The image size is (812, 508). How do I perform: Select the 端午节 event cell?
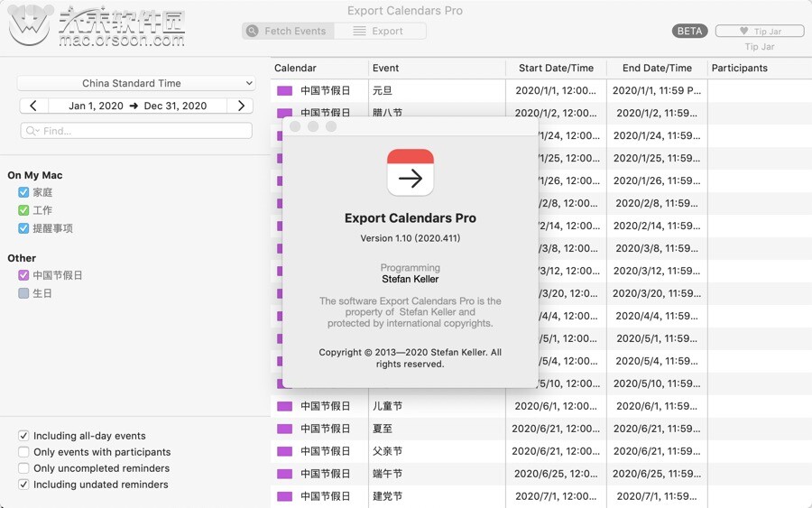[437, 474]
